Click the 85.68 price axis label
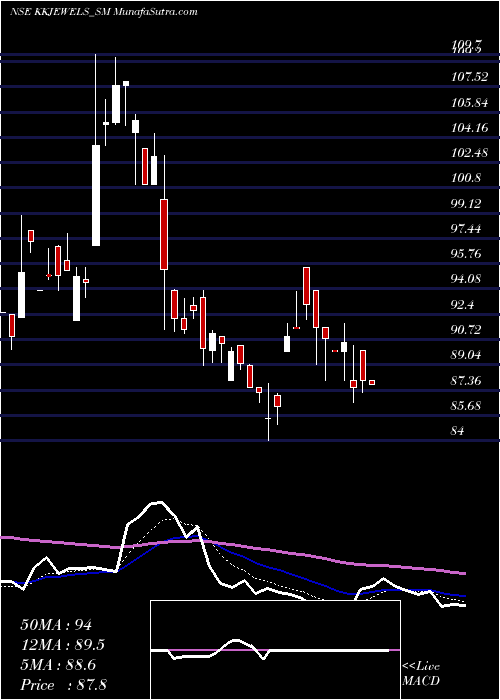Viewport: 500px width, 700px height. [x=467, y=406]
